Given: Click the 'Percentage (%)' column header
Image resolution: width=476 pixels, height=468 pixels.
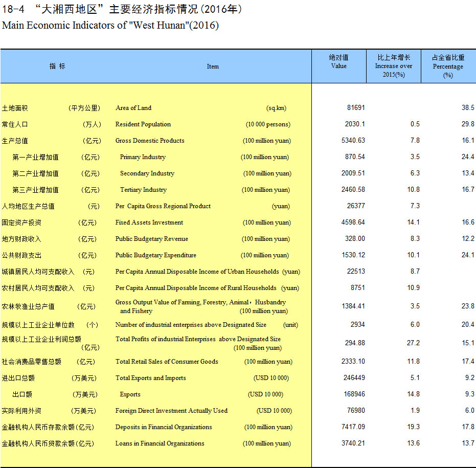Looking at the screenshot, I should coord(448,66).
